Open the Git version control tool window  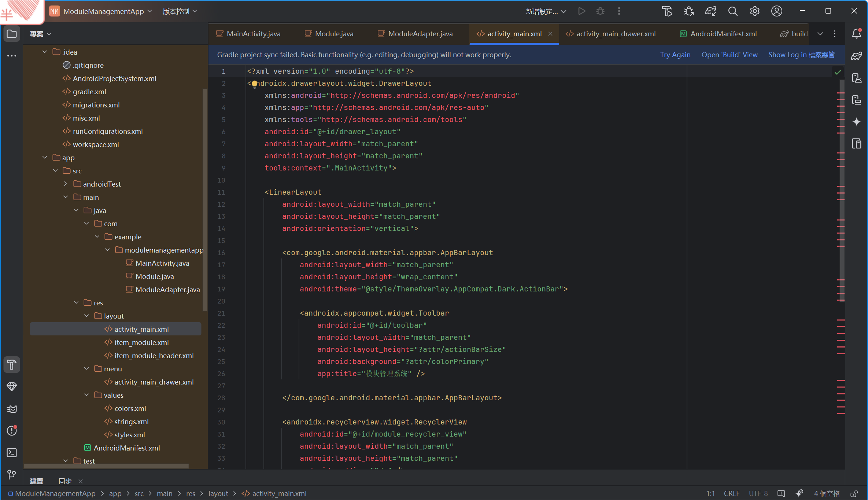(x=12, y=475)
